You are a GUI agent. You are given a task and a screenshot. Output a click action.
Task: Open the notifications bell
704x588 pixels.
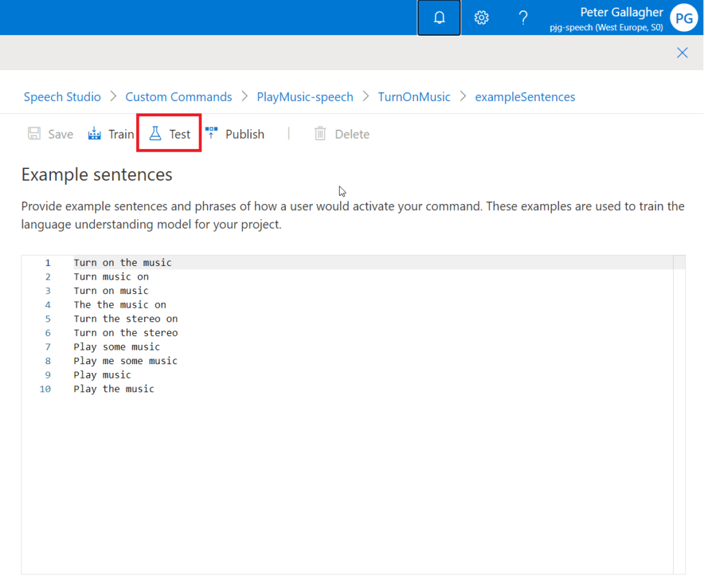(439, 17)
